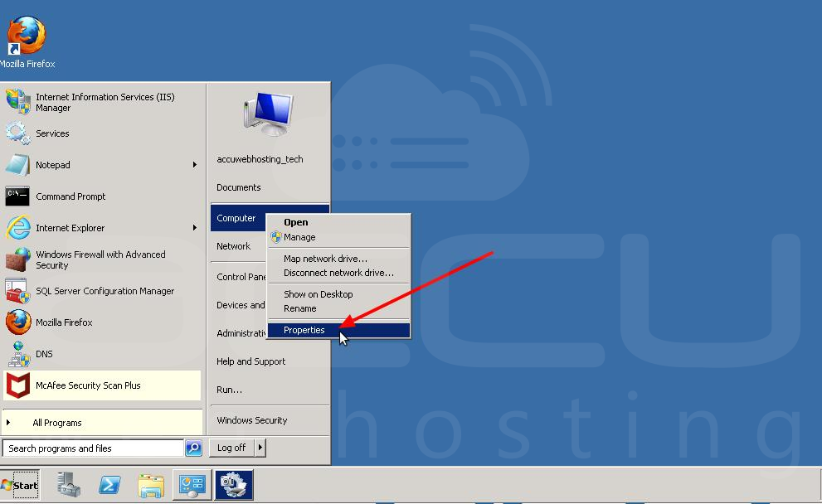Click the McAfee Security Scan Plus label
The image size is (822, 504).
pos(88,385)
